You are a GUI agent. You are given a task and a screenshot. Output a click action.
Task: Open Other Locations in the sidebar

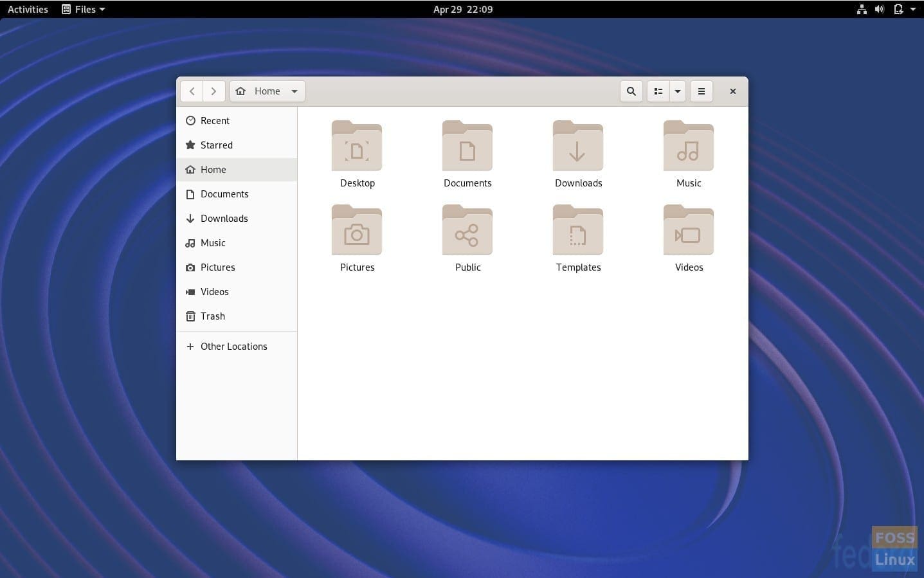point(237,347)
